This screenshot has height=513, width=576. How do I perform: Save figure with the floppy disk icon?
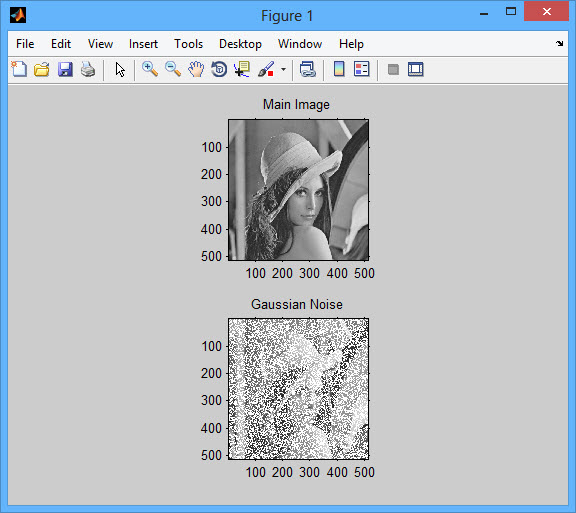click(65, 69)
